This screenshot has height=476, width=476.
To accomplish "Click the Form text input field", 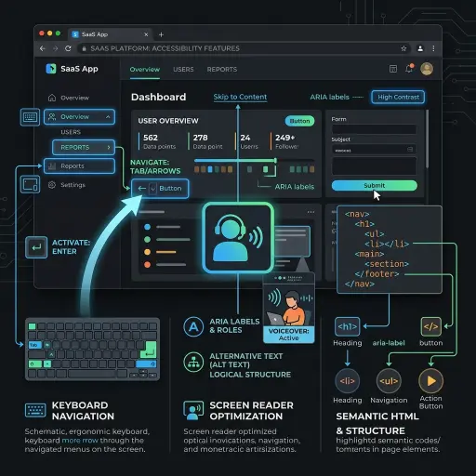I will click(374, 129).
